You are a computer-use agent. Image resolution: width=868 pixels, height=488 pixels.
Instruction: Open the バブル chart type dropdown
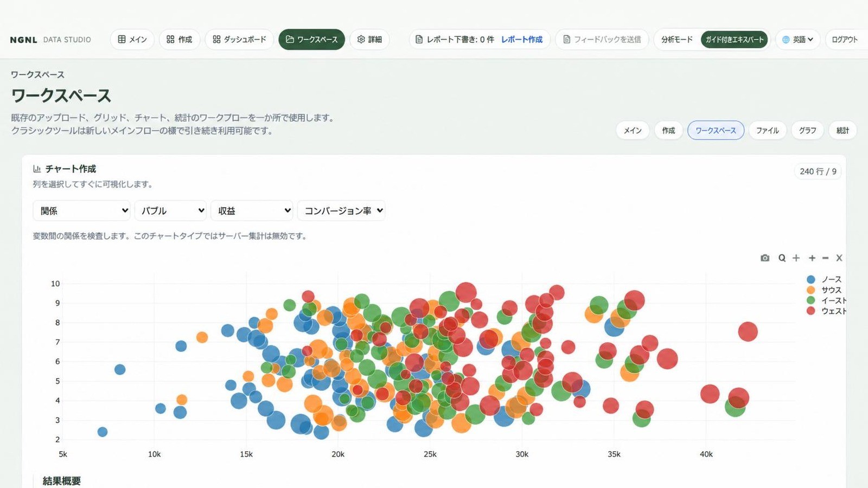170,210
